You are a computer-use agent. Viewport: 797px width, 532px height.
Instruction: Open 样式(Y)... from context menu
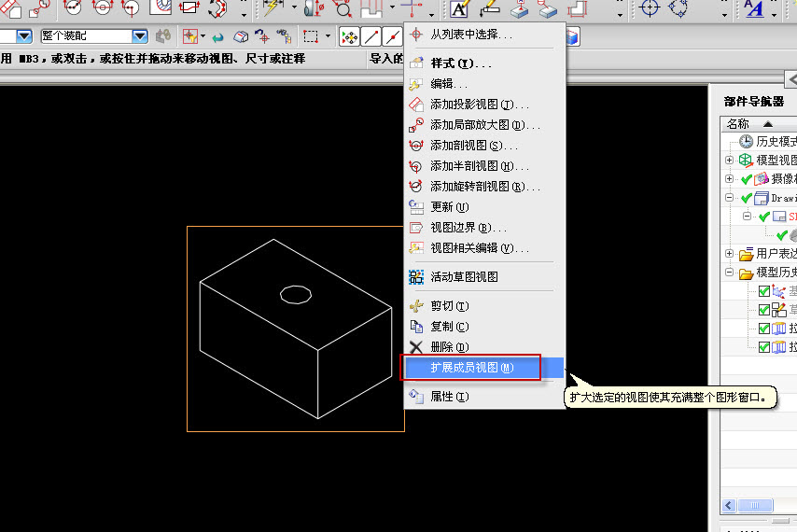point(484,63)
